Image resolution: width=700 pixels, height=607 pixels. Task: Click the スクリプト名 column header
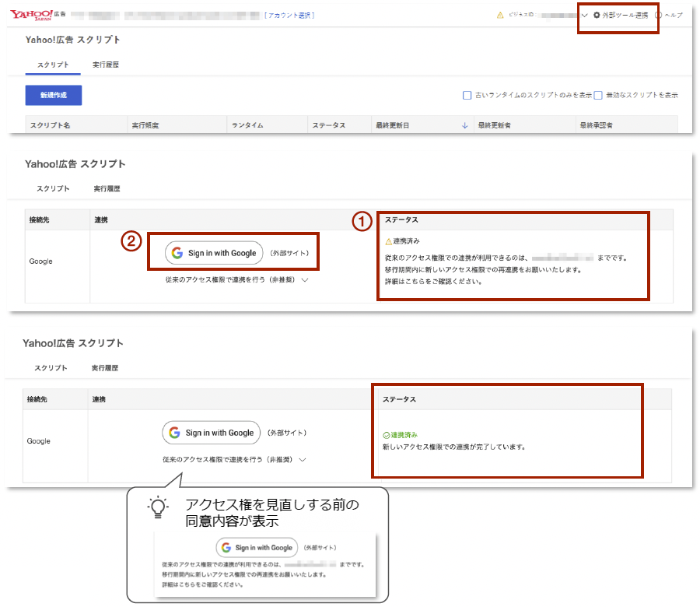pyautogui.click(x=51, y=125)
